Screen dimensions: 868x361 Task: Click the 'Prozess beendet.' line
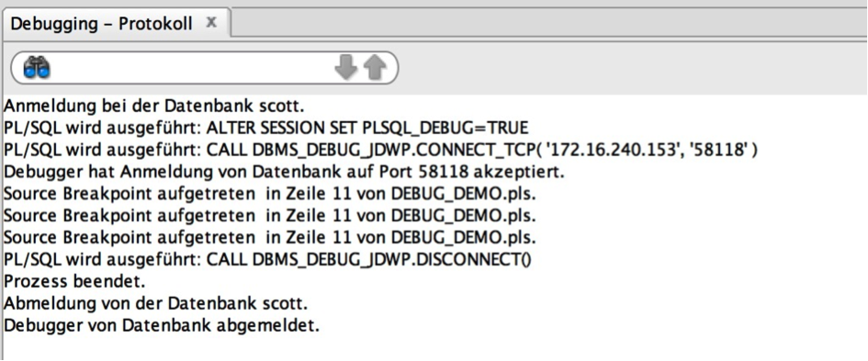pos(74,281)
